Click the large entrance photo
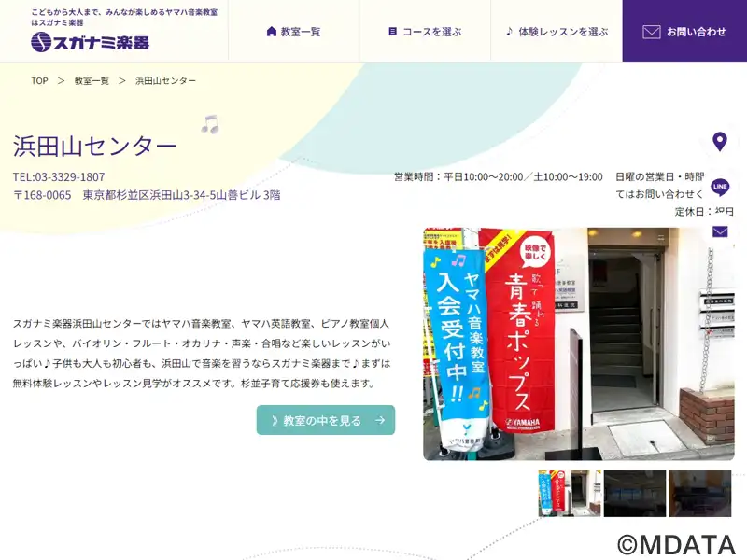Viewport: 747px width, 560px height. pos(579,343)
